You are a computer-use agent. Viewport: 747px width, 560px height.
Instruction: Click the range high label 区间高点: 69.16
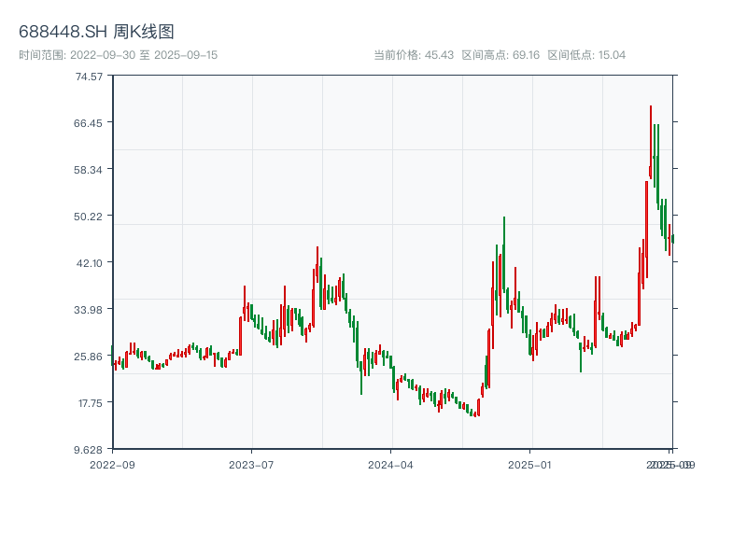coord(500,55)
